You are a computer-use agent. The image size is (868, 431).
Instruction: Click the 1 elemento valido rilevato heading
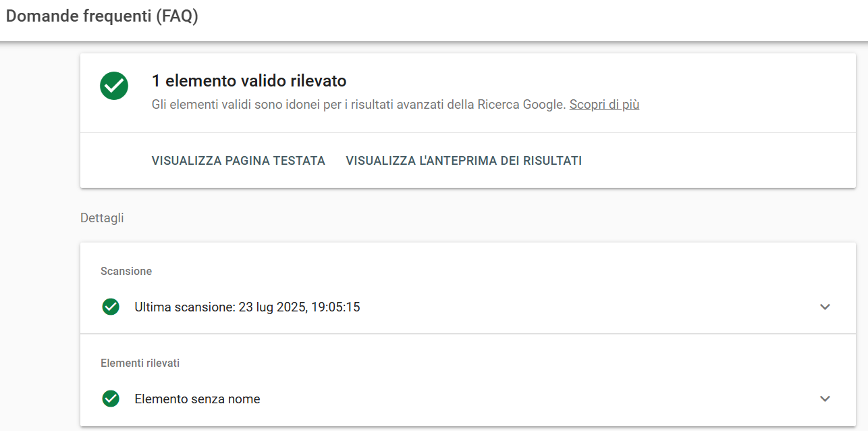click(249, 81)
